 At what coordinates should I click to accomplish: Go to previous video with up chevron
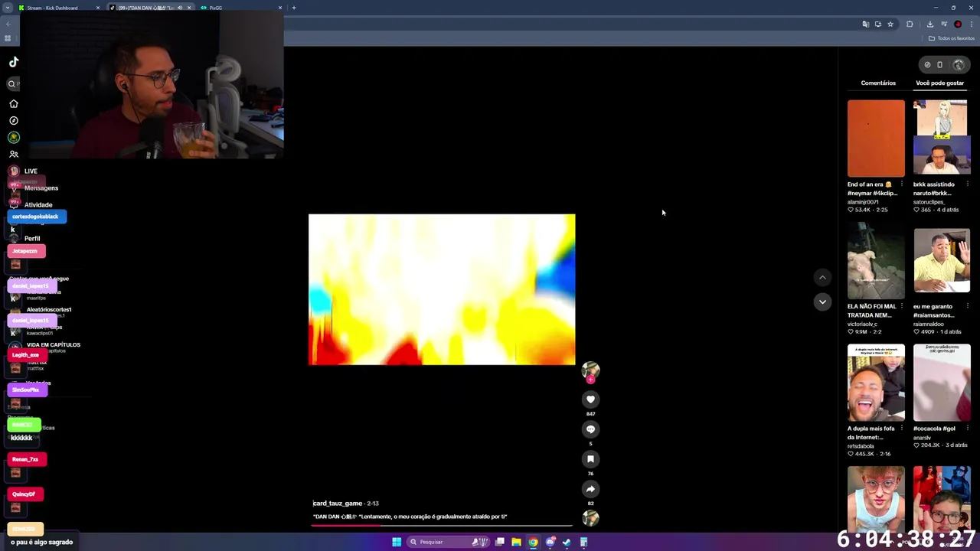pyautogui.click(x=822, y=278)
